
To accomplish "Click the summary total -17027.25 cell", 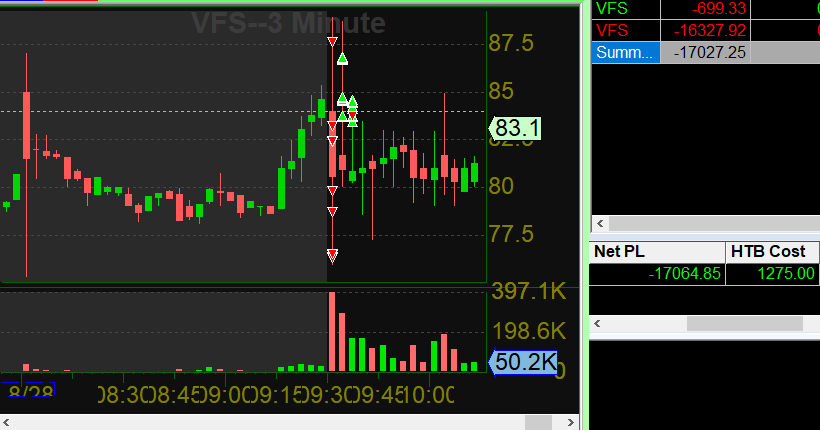I will point(705,53).
